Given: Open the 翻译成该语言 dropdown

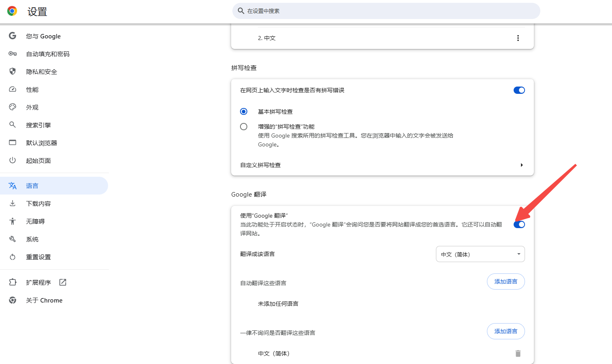Looking at the screenshot, I should pyautogui.click(x=480, y=254).
